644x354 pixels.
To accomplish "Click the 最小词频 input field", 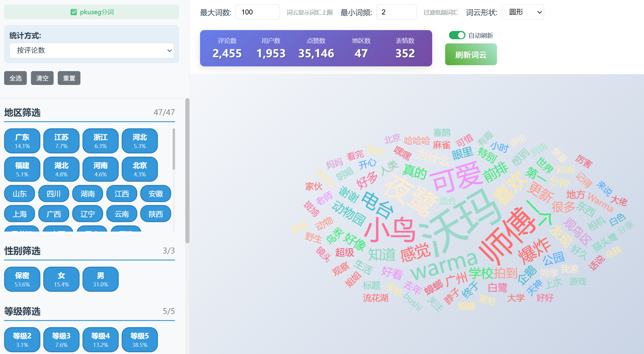I will pyautogui.click(x=396, y=12).
